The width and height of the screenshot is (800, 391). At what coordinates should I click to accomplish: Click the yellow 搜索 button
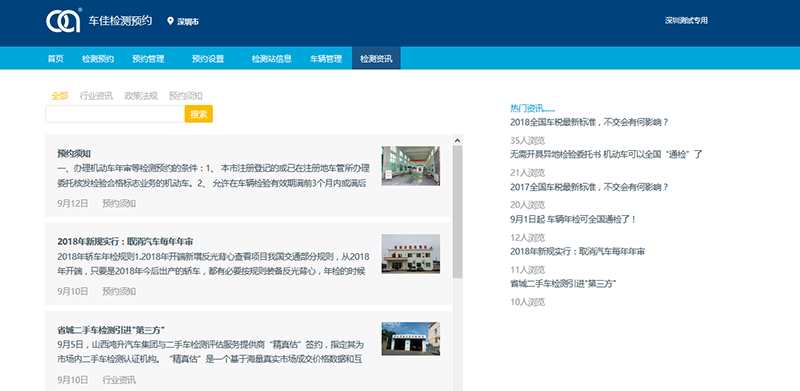198,114
